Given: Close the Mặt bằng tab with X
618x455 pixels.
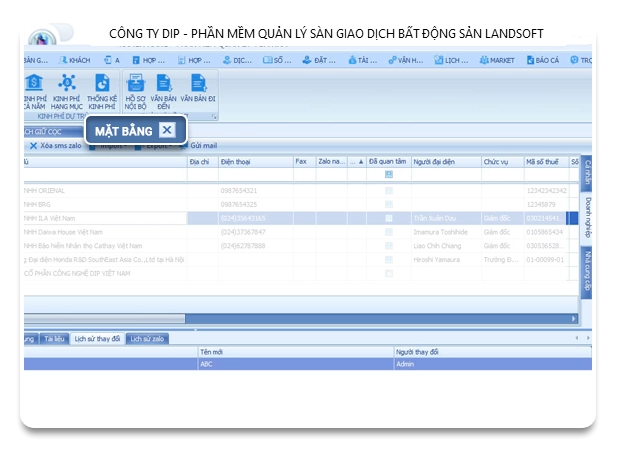Looking at the screenshot, I should click(167, 130).
